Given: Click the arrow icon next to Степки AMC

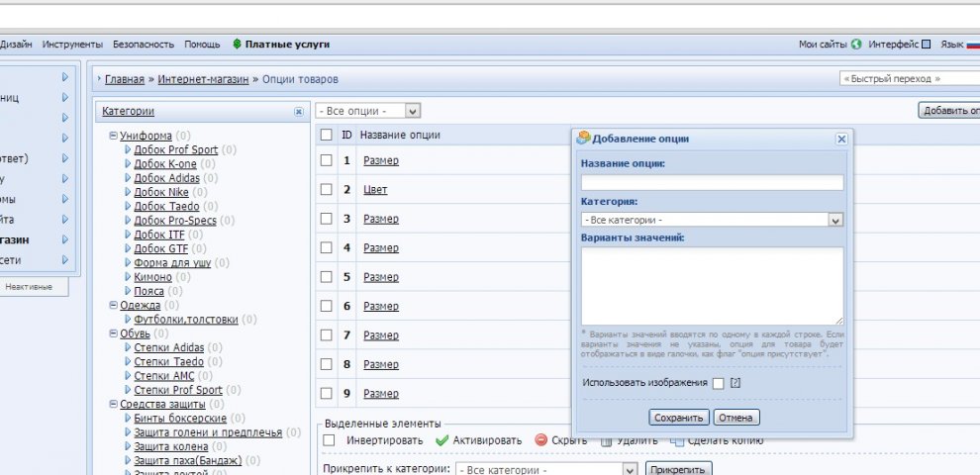Looking at the screenshot, I should 128,376.
